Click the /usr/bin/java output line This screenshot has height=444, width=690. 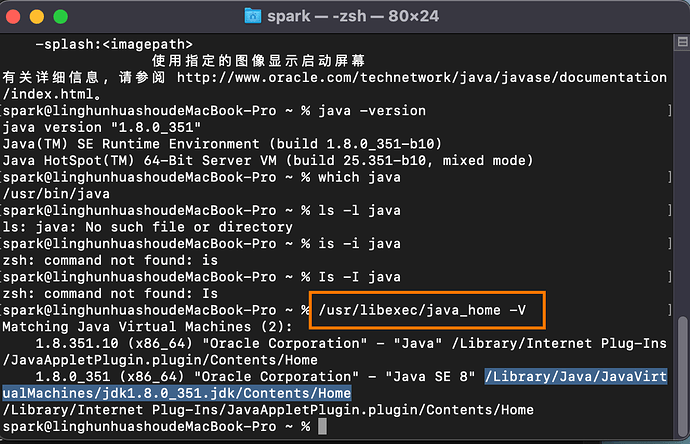coord(44,194)
